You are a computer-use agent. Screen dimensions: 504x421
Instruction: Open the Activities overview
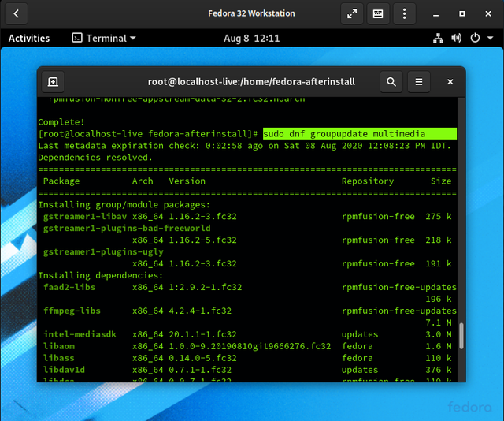click(29, 39)
